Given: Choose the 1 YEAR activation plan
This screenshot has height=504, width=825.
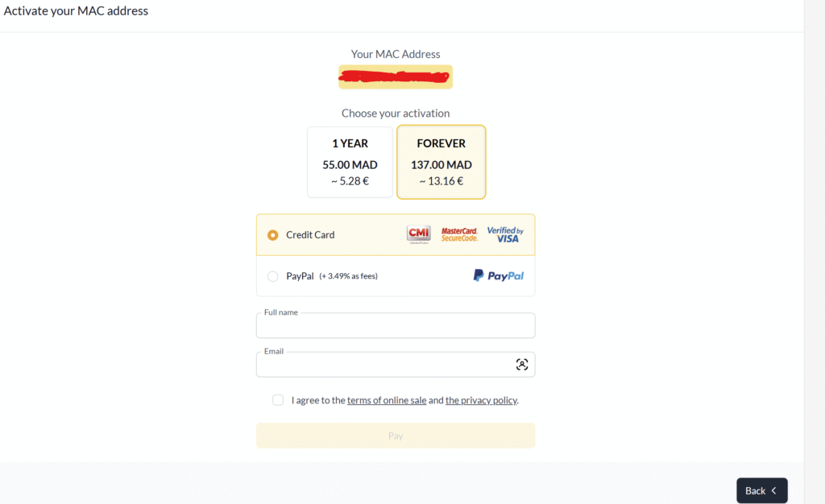Looking at the screenshot, I should click(x=350, y=162).
